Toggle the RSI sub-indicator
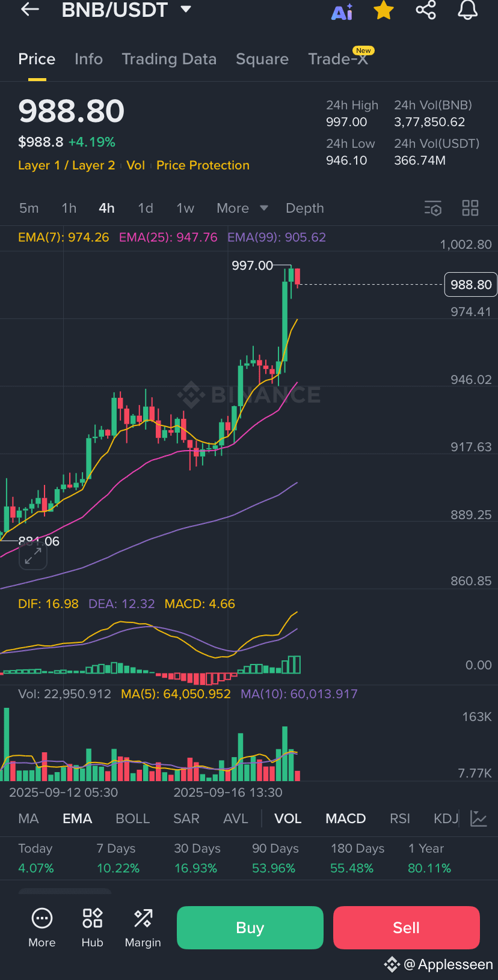 (x=400, y=818)
